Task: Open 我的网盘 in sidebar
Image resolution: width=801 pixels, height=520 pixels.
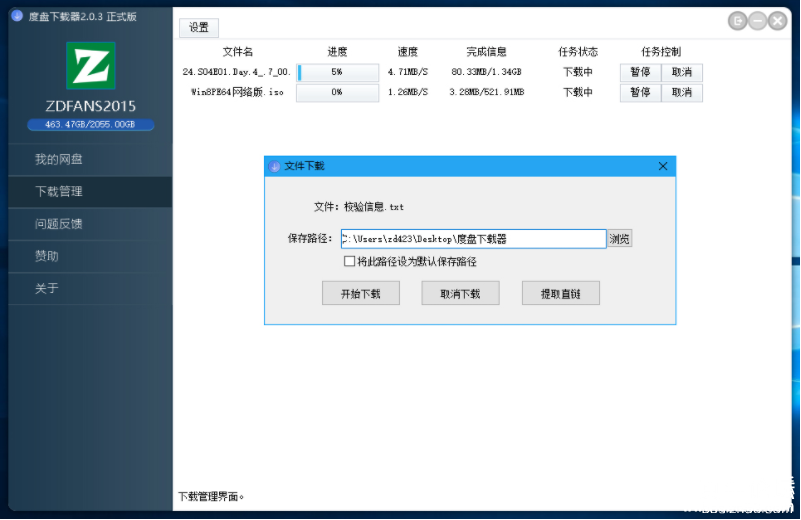Action: [x=58, y=160]
